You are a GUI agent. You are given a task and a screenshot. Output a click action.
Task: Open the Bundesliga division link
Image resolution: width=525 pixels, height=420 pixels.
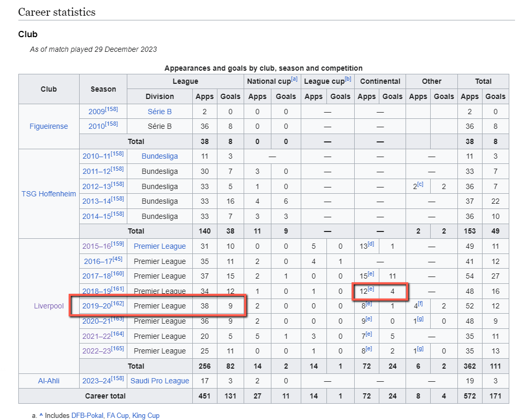tap(160, 156)
